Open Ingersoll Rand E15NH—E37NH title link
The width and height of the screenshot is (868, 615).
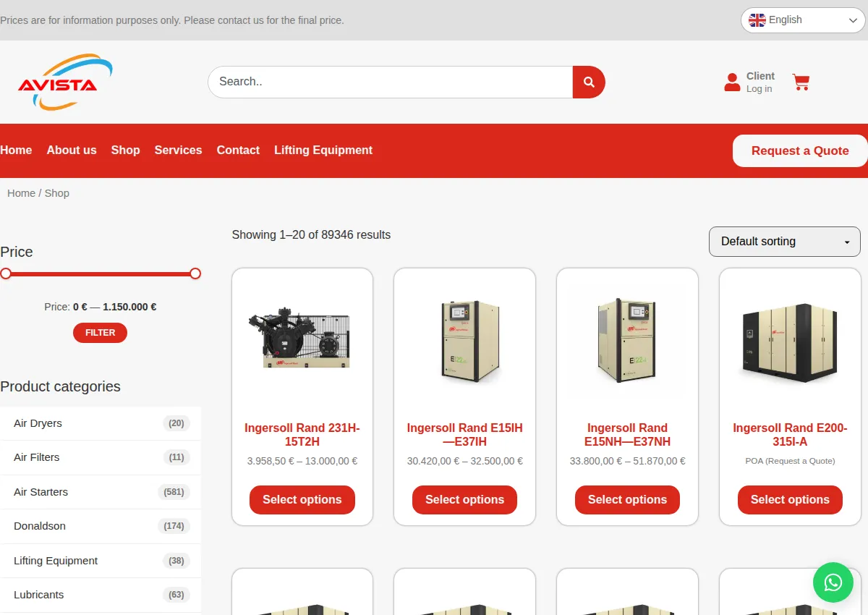627,435
